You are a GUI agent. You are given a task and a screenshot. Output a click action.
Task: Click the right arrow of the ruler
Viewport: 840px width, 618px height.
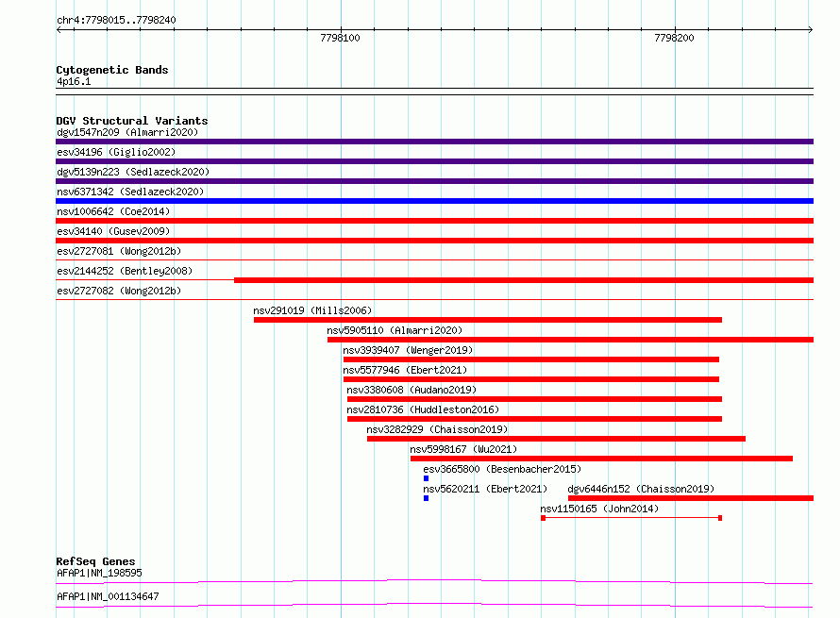(x=811, y=29)
